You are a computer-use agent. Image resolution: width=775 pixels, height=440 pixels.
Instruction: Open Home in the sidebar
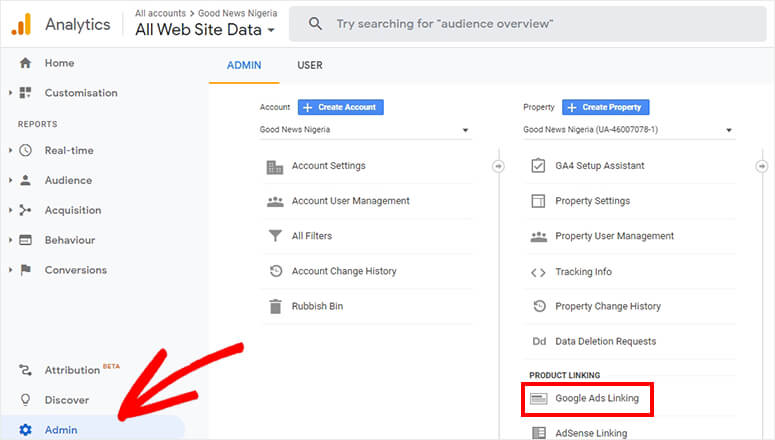59,63
